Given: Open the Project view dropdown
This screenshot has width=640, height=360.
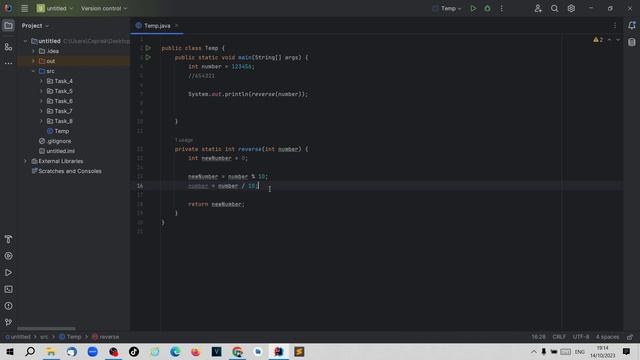Looking at the screenshot, I should (35, 26).
